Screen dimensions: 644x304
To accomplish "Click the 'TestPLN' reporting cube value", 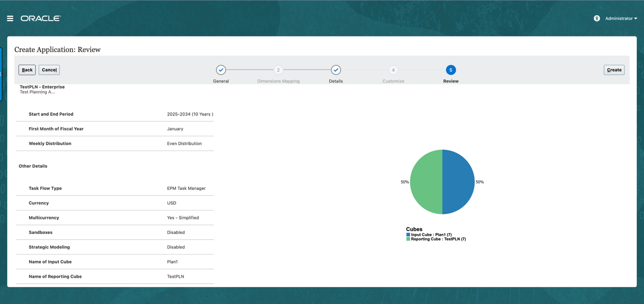I will (x=176, y=277).
